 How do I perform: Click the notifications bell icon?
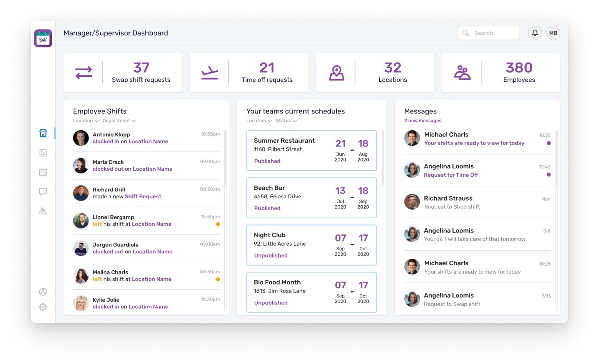[x=535, y=33]
